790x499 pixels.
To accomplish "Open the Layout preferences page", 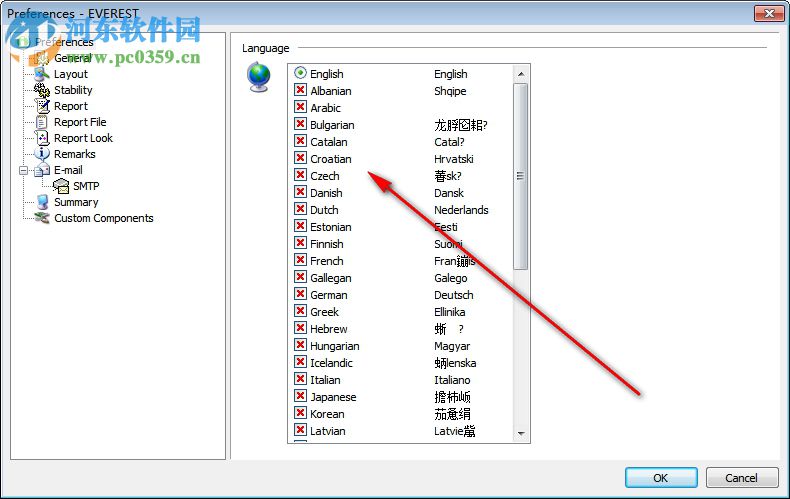I will click(x=71, y=74).
